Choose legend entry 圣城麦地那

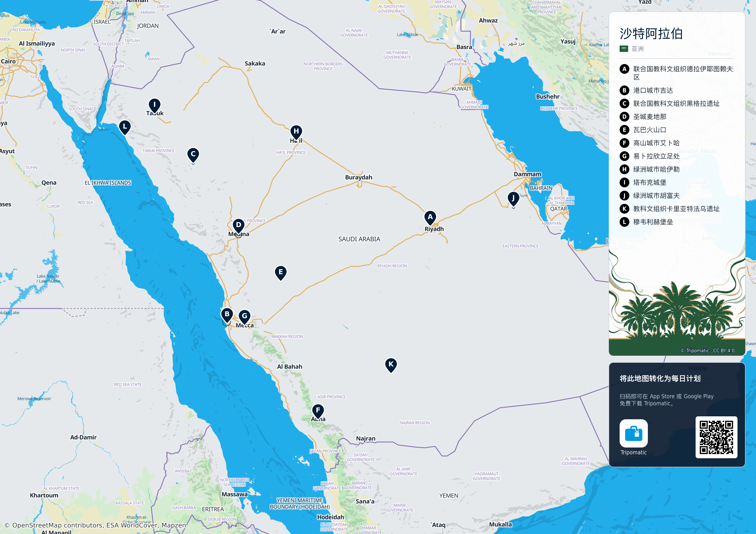(643, 117)
